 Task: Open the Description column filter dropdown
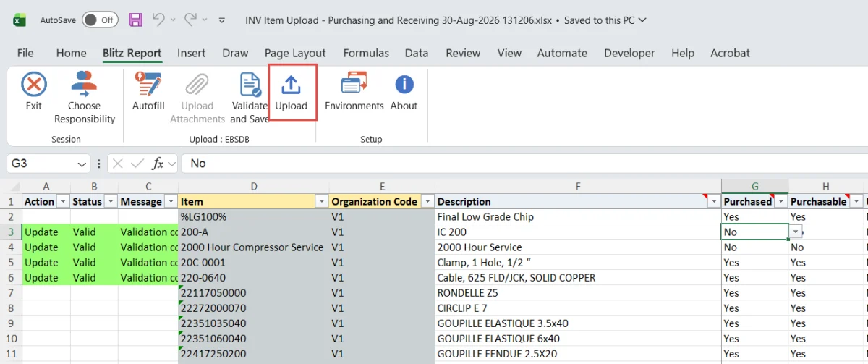tap(712, 201)
